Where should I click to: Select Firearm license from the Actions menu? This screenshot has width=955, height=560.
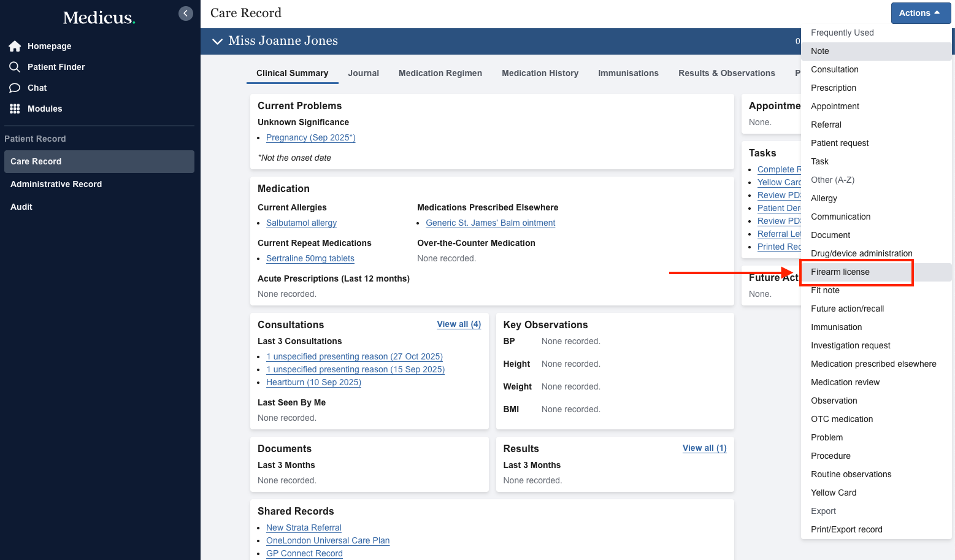point(840,272)
